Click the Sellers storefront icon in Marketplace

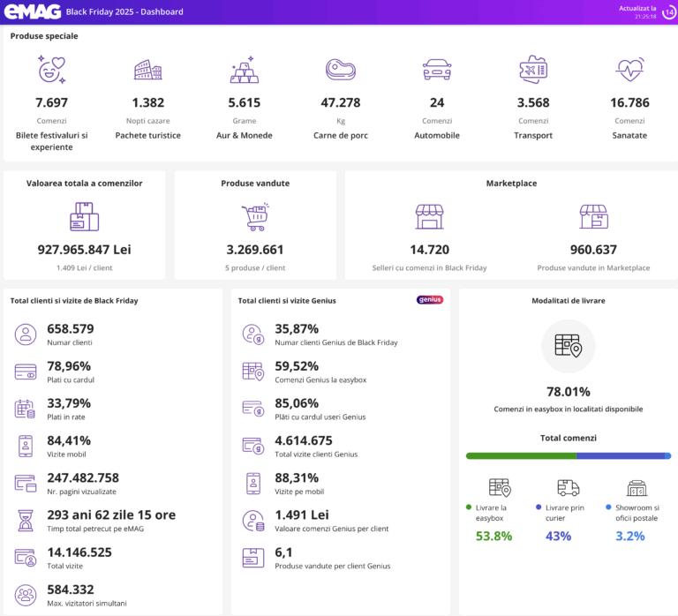tap(429, 216)
